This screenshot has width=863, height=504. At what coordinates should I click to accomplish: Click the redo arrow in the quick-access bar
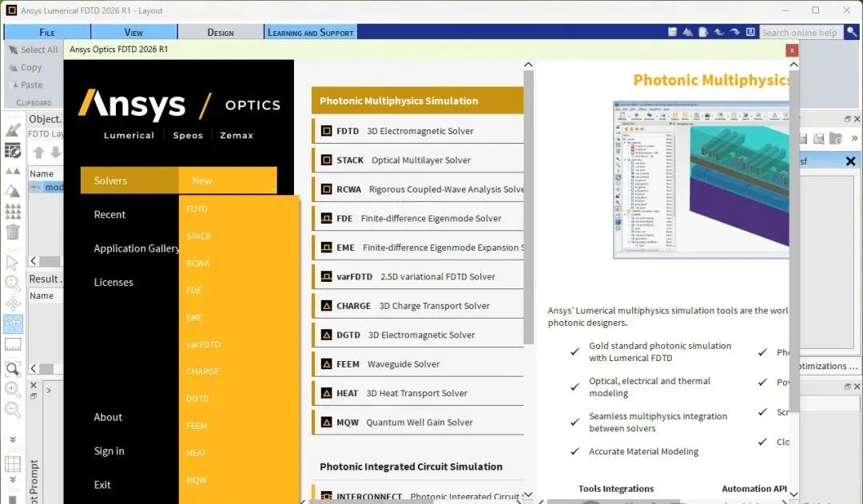735,32
